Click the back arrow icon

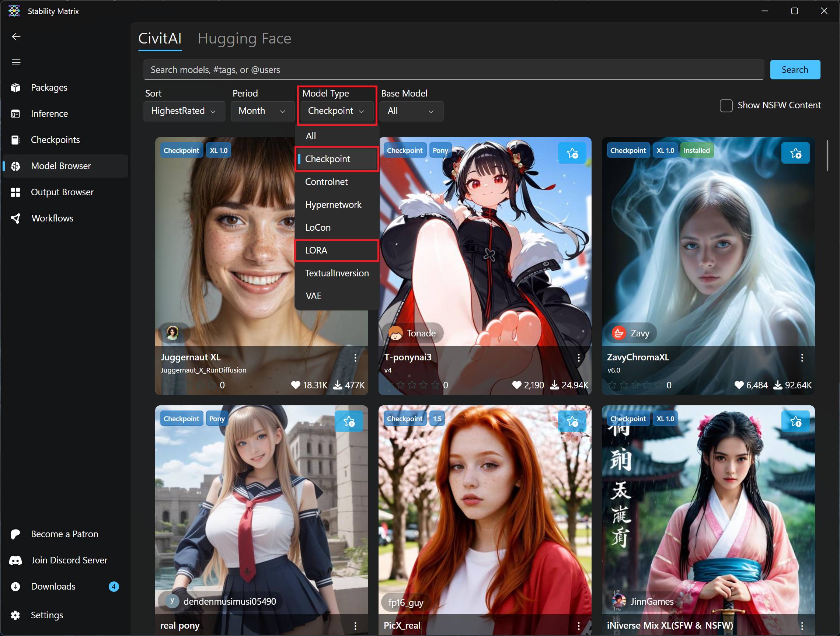(x=16, y=36)
